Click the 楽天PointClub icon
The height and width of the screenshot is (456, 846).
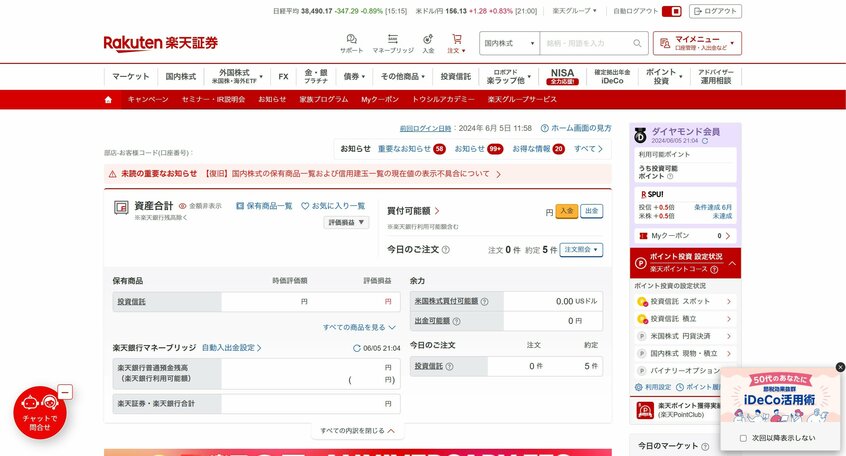tap(645, 410)
